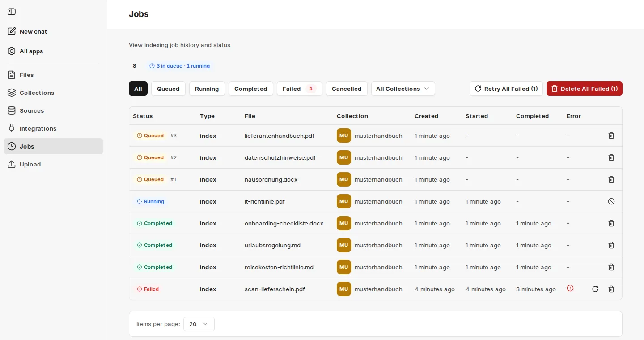Show all jobs with the All tab
Viewport: 644px width, 340px height.
point(138,89)
